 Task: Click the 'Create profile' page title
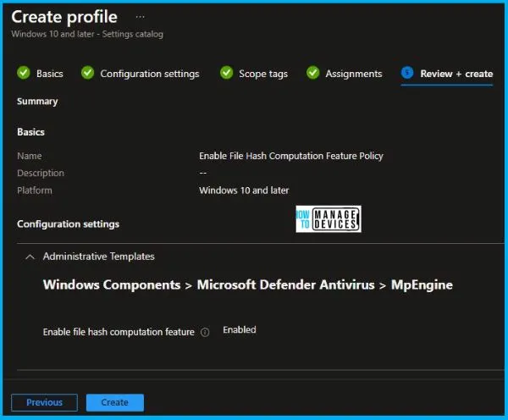pyautogui.click(x=64, y=17)
